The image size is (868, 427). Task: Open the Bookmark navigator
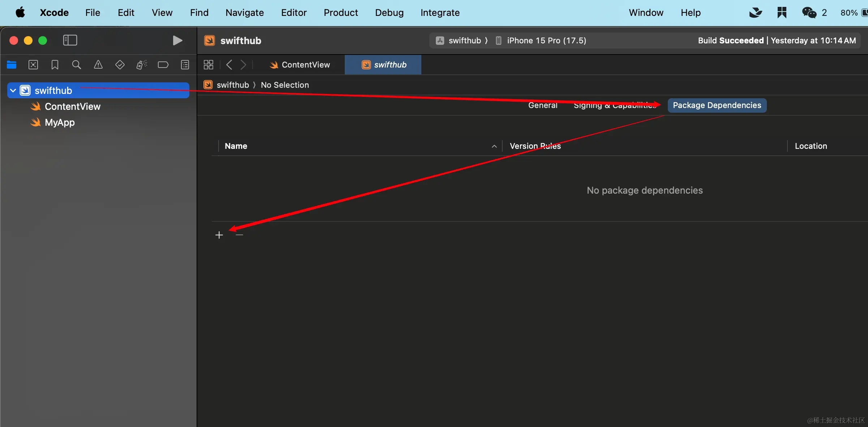pos(55,65)
